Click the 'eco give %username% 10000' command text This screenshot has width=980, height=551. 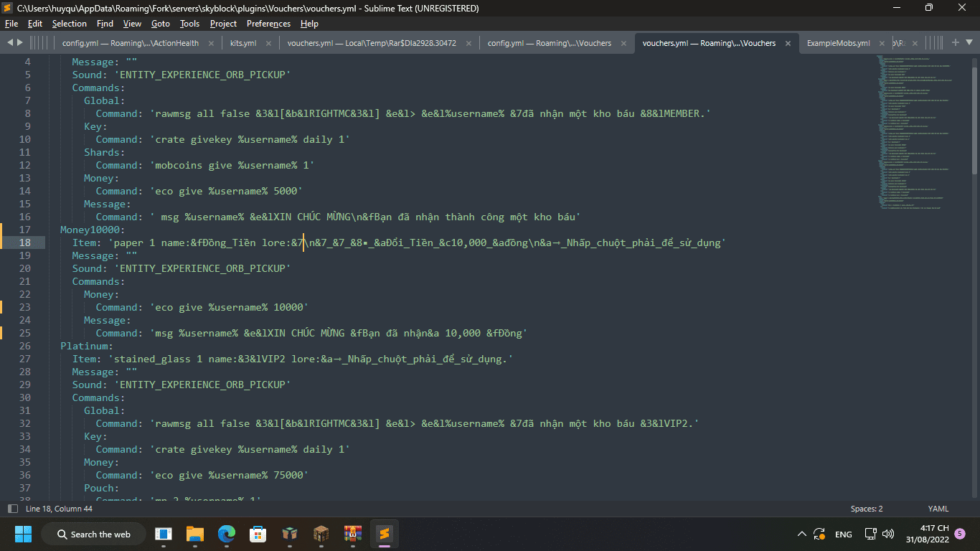coord(229,307)
